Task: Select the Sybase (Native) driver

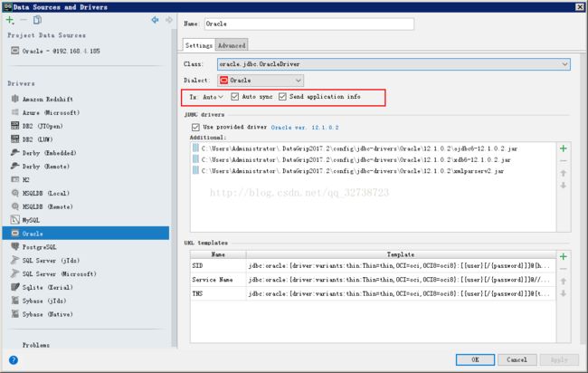Action: coord(86,314)
